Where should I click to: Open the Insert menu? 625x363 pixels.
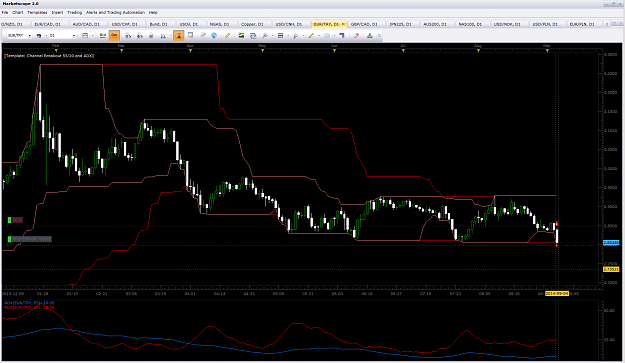point(57,12)
